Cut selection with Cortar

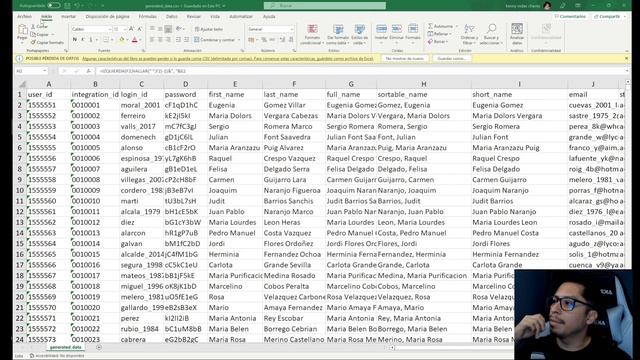[40, 27]
